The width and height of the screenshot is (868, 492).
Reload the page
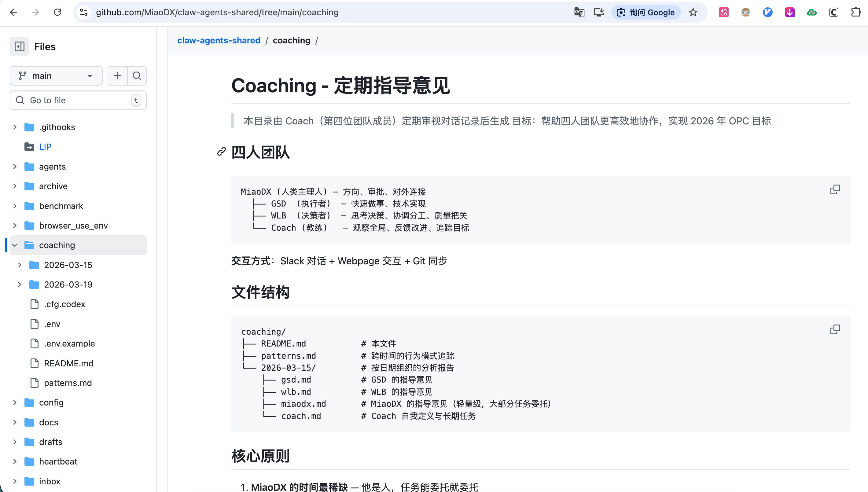pos(57,13)
